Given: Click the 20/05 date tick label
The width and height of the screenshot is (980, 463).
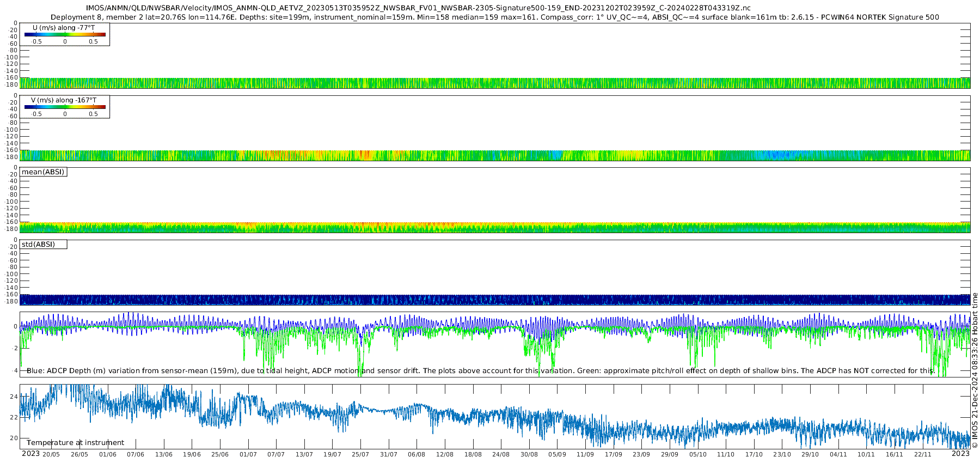Looking at the screenshot, I should click(51, 454).
